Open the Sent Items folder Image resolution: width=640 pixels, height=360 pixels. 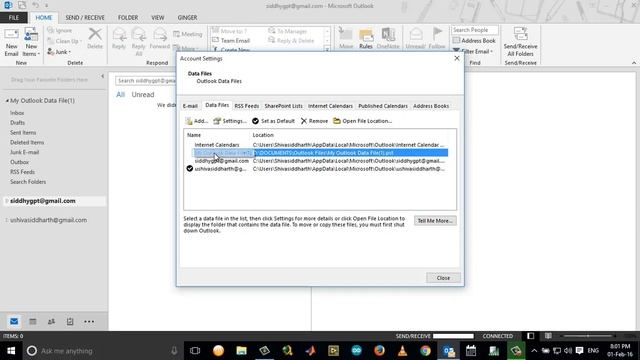click(x=23, y=132)
